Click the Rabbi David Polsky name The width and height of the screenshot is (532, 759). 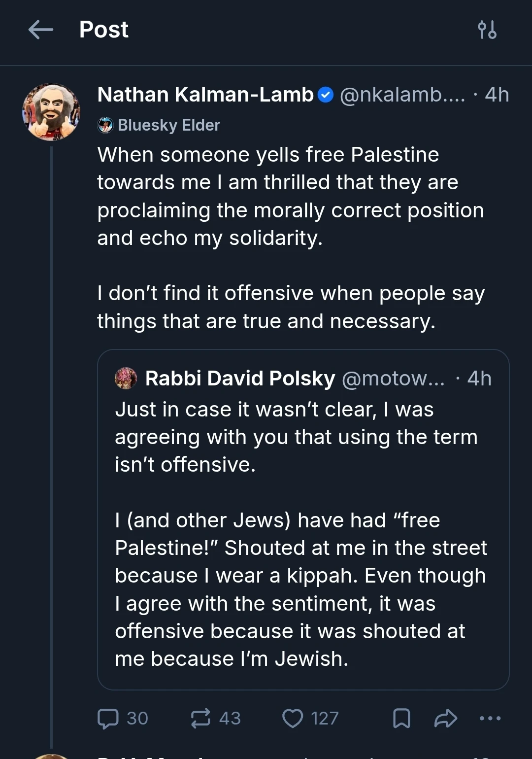240,379
